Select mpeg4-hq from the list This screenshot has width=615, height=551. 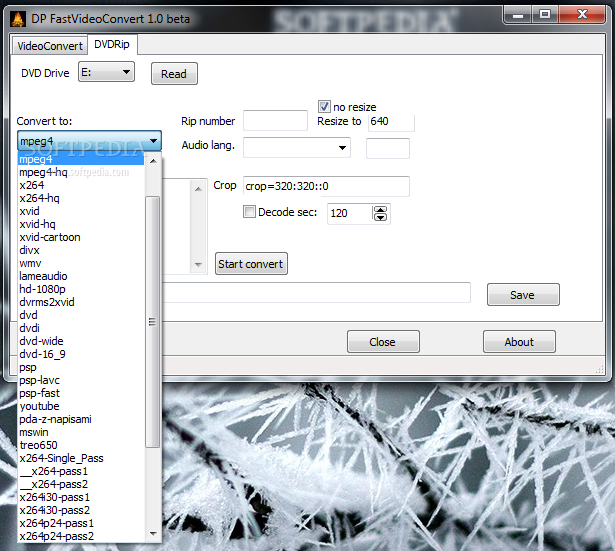[x=81, y=172]
